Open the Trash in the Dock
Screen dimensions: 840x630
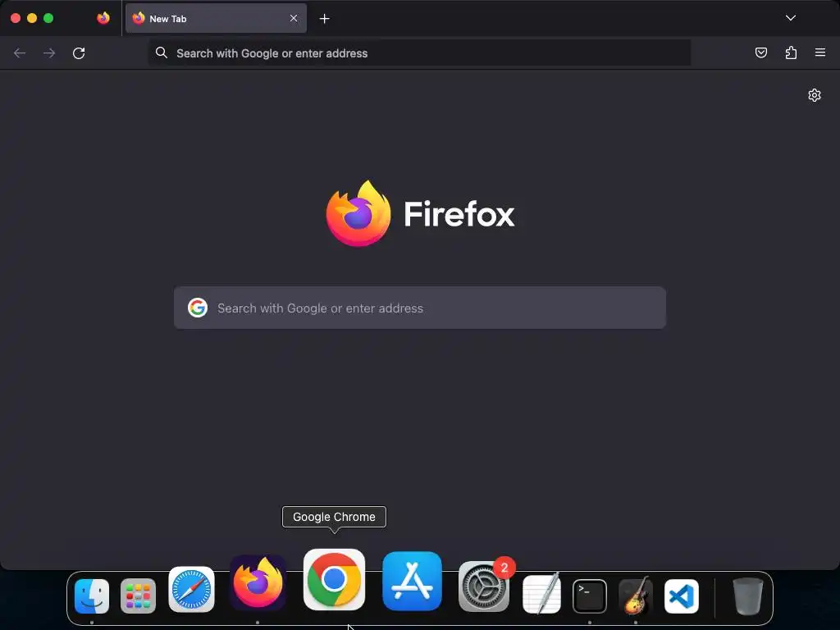click(747, 596)
